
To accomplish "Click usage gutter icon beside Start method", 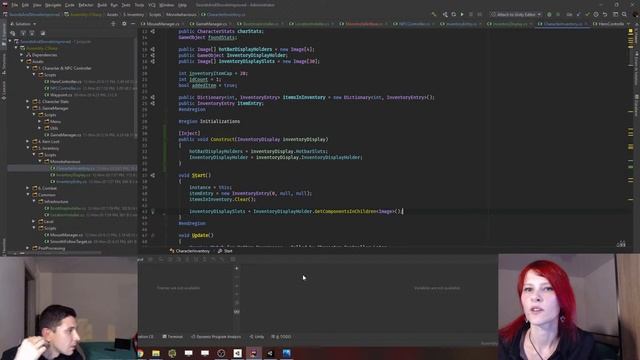I will point(153,175).
